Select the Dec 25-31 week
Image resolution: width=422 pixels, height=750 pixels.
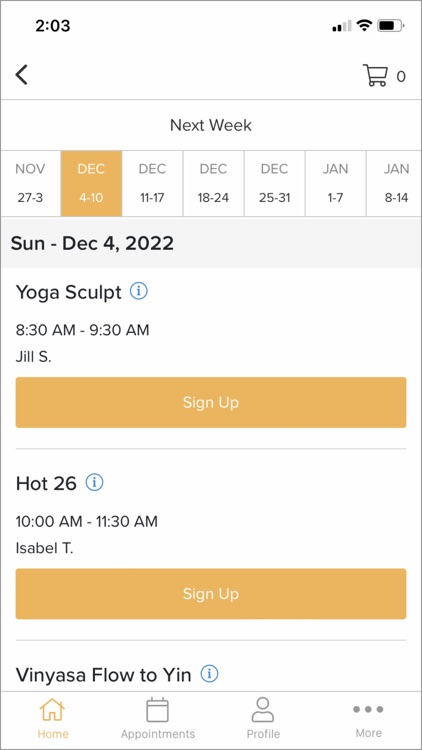click(275, 184)
